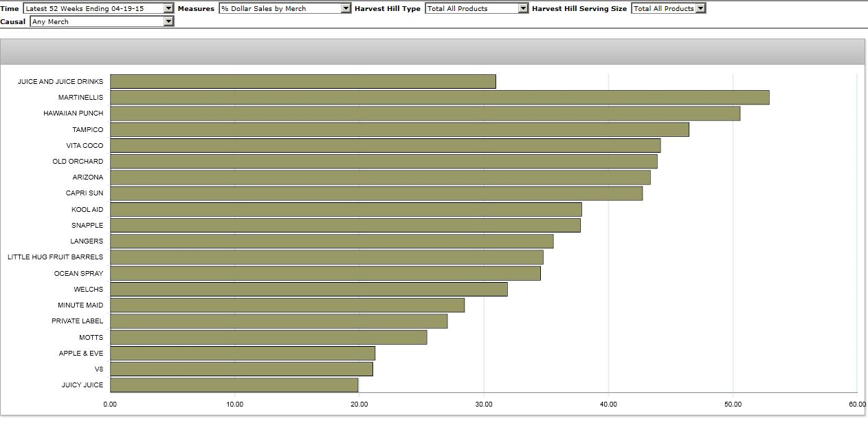
Task: Click the Vita Coco bar
Action: click(x=385, y=145)
